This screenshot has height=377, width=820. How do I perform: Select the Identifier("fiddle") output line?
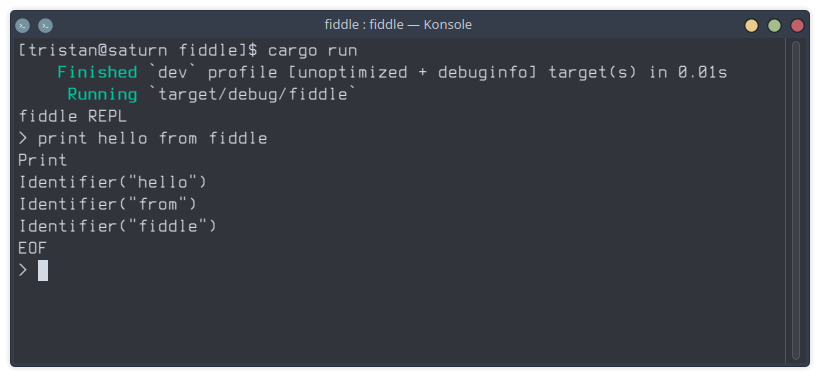[x=118, y=226]
